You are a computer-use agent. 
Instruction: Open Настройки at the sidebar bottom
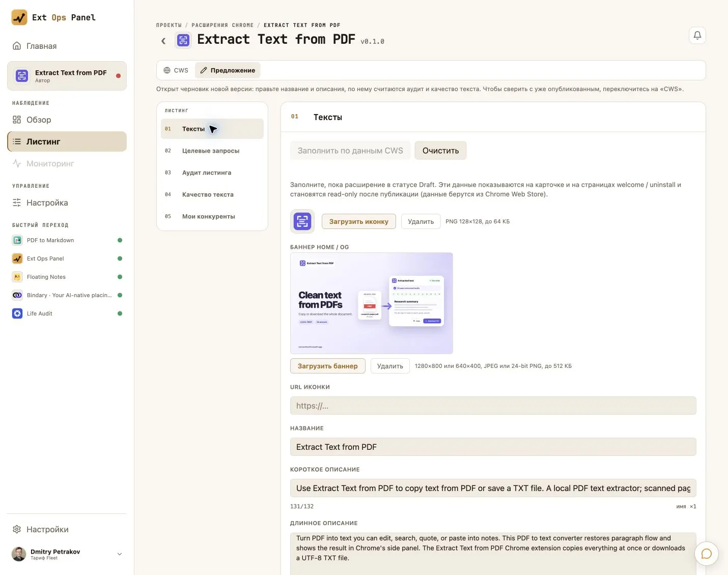point(67,529)
